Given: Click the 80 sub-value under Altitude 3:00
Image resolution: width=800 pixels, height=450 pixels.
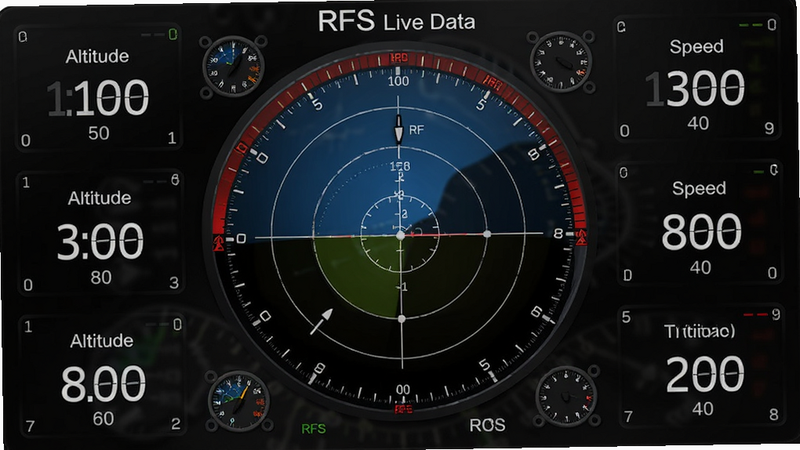Looking at the screenshot, I should [x=101, y=278].
